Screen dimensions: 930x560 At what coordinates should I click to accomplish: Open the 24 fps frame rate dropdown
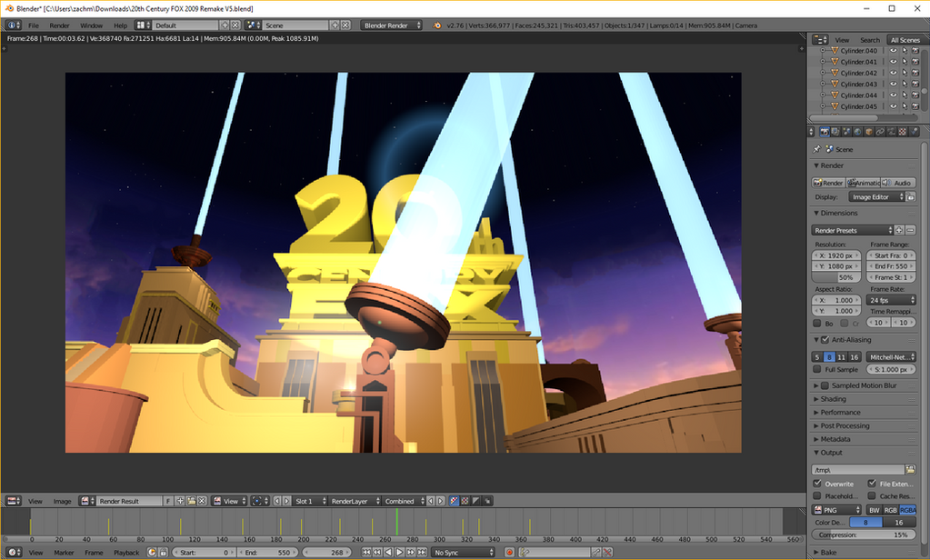click(891, 300)
